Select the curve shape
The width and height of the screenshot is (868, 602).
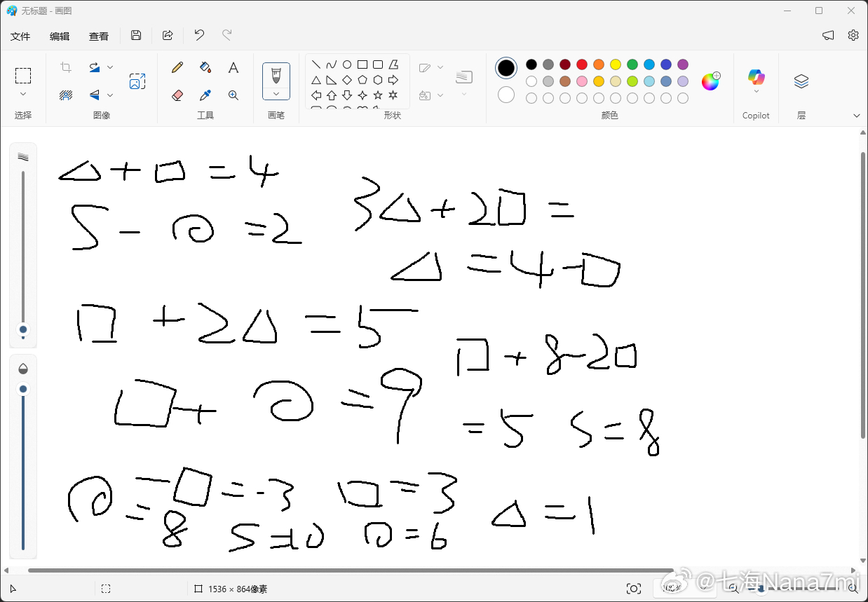(332, 64)
